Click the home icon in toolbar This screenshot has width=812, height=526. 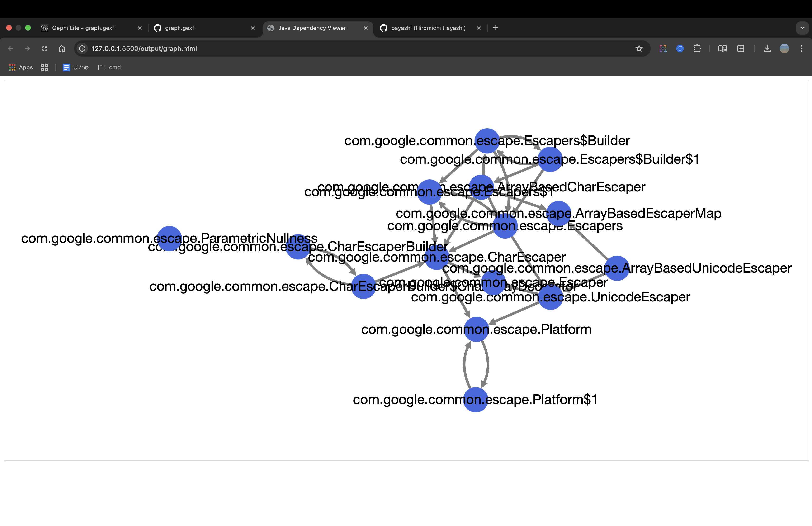point(61,48)
